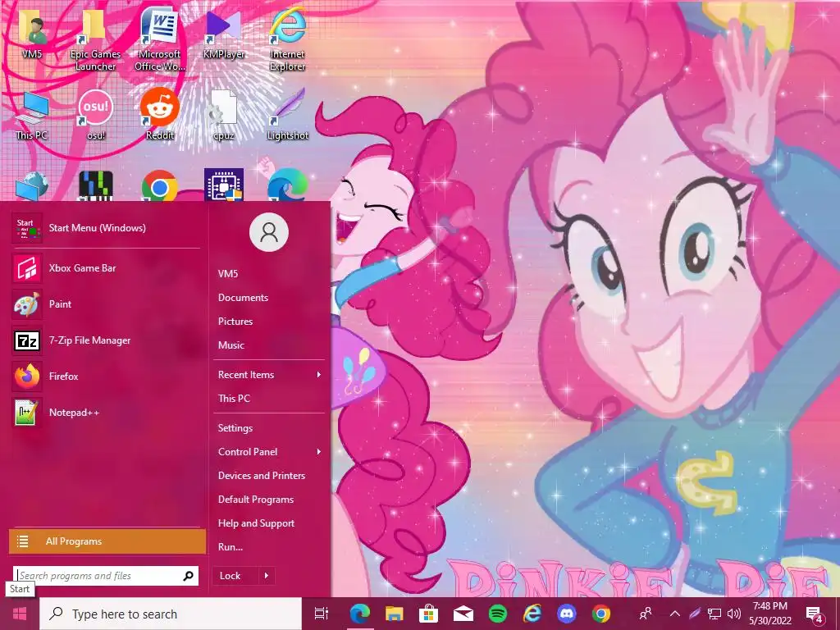This screenshot has height=630, width=840.
Task: Open Internet Explorer desktop shortcut
Action: tap(287, 41)
